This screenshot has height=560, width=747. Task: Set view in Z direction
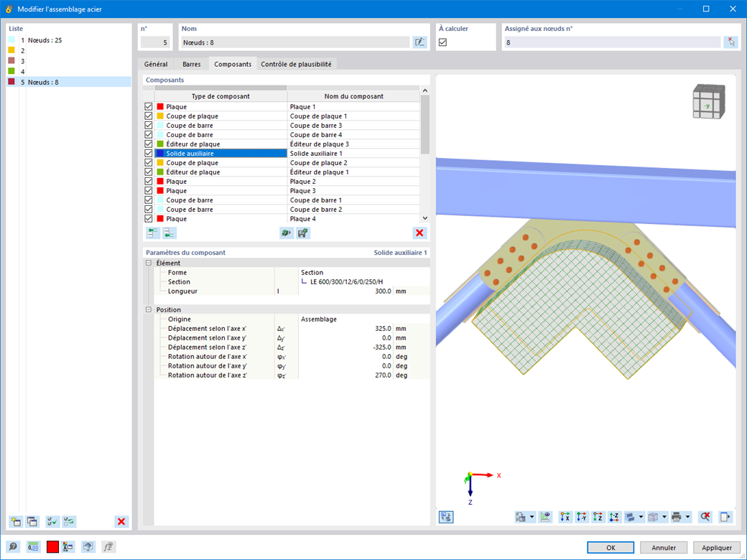click(x=598, y=517)
